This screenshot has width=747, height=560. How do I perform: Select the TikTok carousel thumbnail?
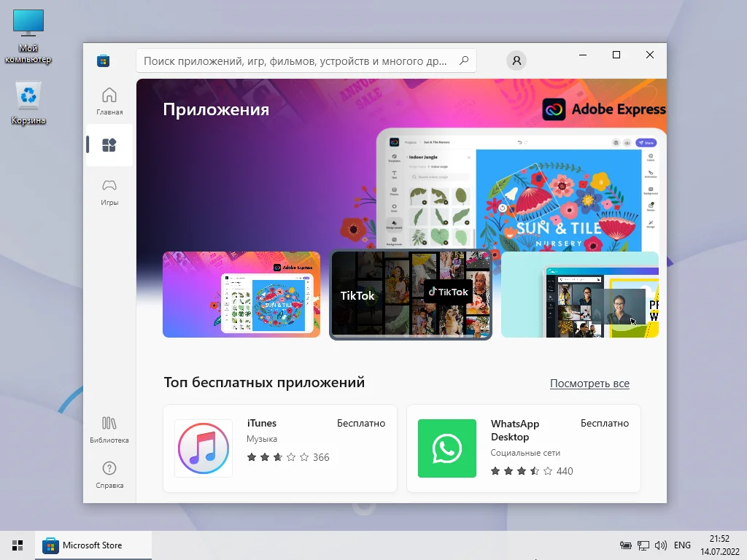pyautogui.click(x=411, y=295)
